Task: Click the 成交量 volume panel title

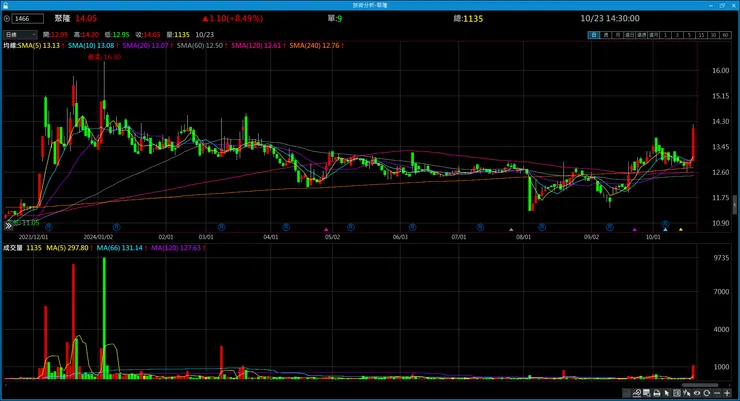Action: click(13, 248)
